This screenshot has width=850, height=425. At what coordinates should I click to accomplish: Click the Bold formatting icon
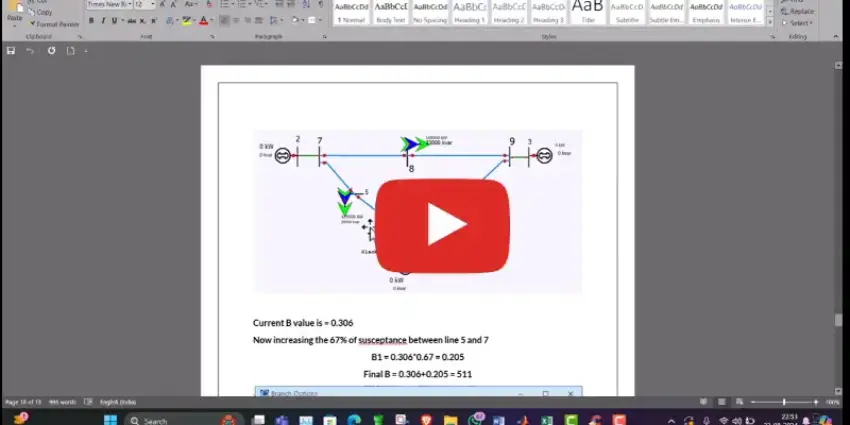91,21
